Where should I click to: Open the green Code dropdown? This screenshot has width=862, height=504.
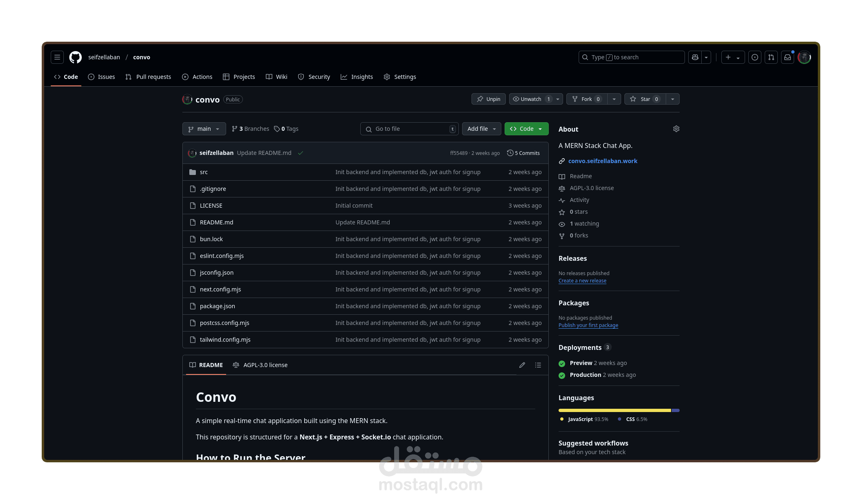[527, 129]
